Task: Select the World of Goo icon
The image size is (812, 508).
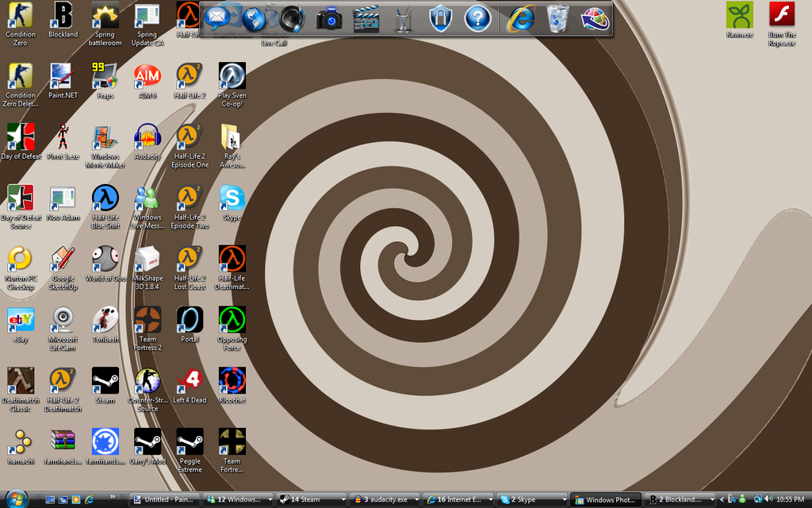Action: pyautogui.click(x=105, y=264)
